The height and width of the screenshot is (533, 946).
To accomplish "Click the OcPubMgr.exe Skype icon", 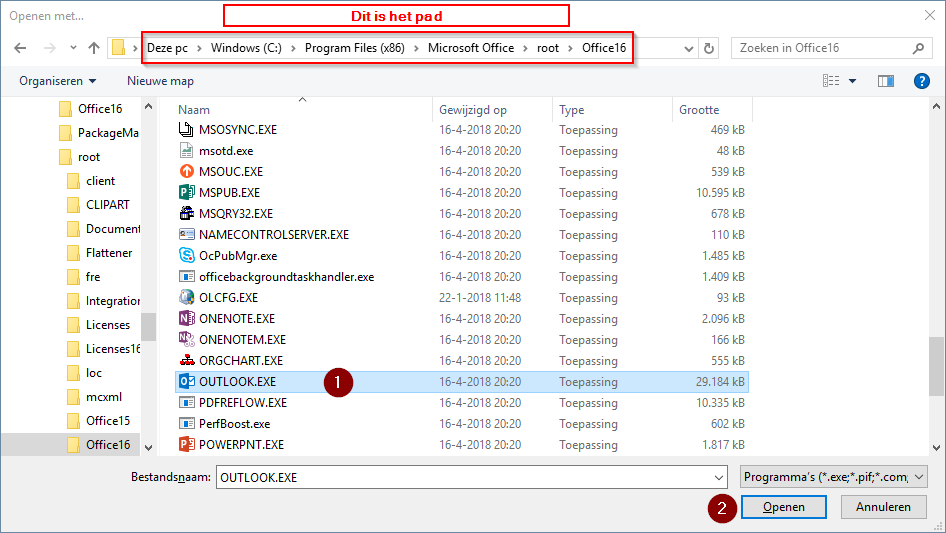I will pos(186,256).
